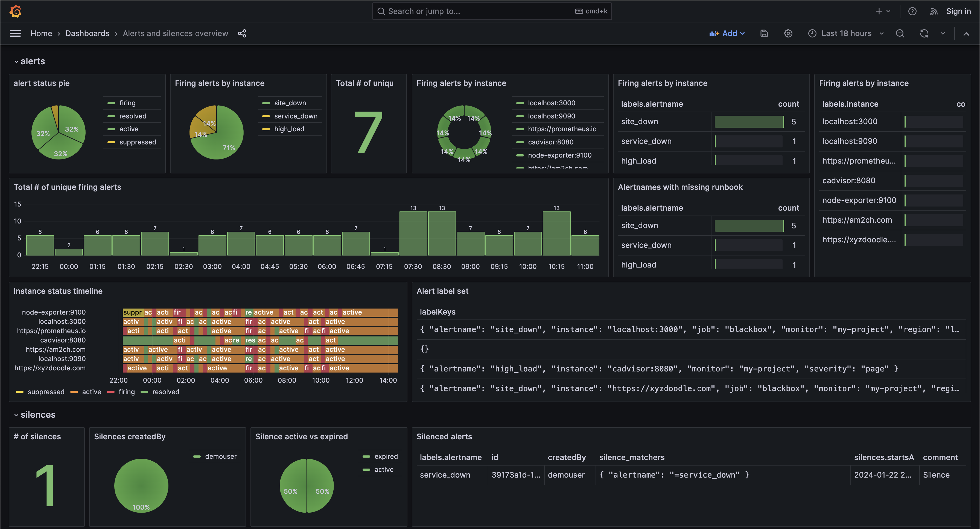Image resolution: width=980 pixels, height=529 pixels.
Task: Click the Grafana logo icon
Action: (15, 11)
